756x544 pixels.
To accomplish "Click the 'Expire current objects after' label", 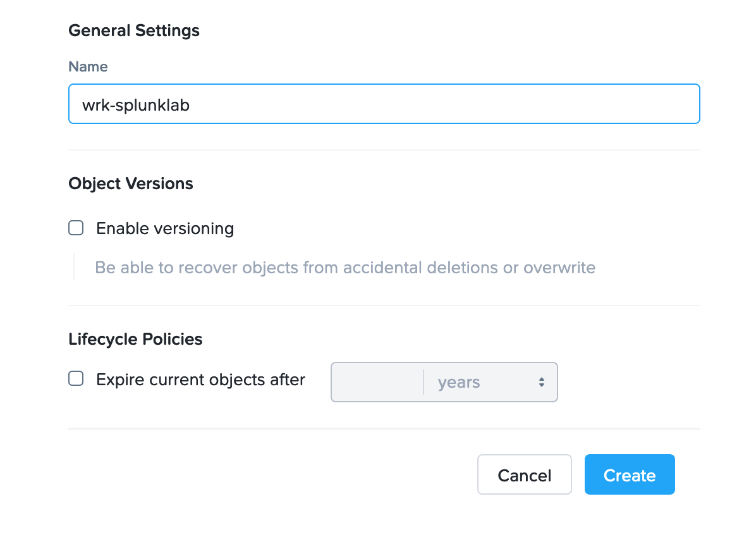I will [x=200, y=380].
